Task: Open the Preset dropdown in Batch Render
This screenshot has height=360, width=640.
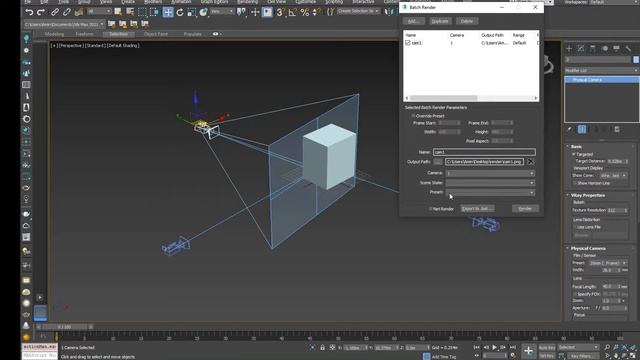Action: [x=490, y=192]
